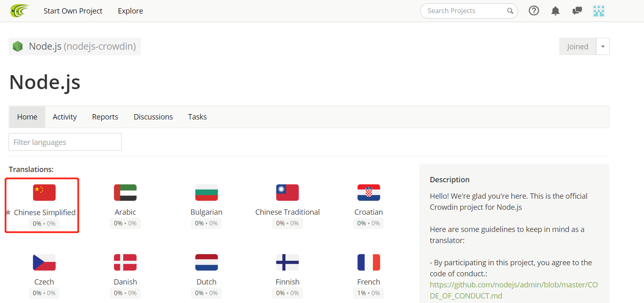Click the large Node.js page title
Screen dimensions: 644x303
[45, 82]
